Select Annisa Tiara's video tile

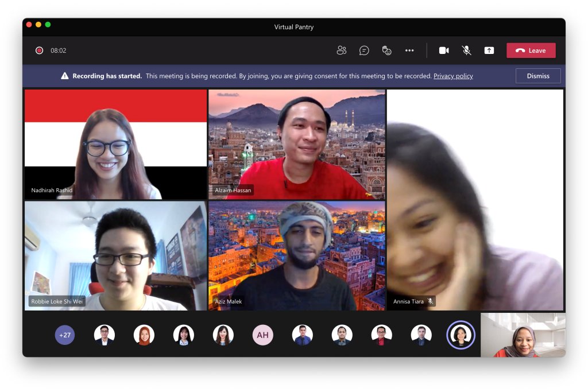475,200
